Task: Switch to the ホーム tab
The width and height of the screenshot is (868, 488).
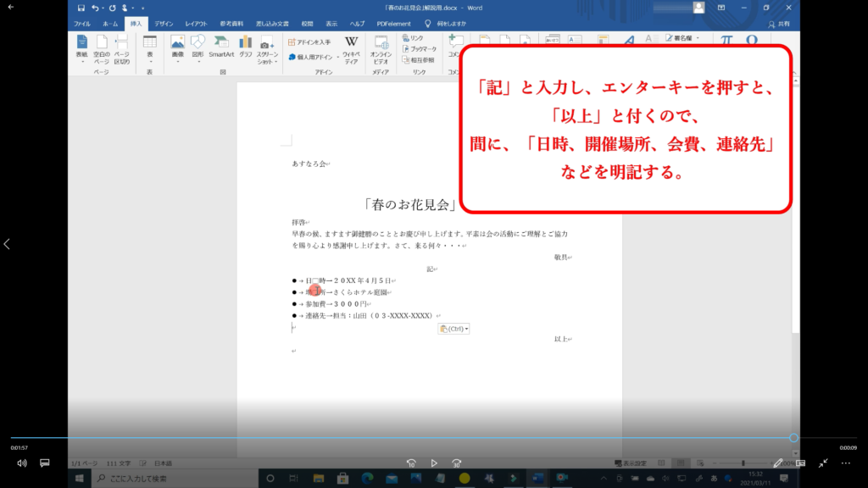Action: click(110, 24)
